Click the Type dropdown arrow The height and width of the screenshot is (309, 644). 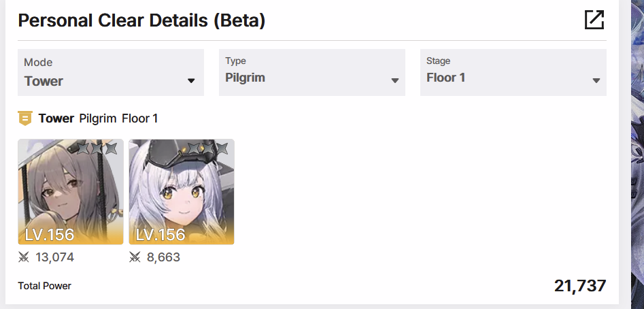(395, 80)
